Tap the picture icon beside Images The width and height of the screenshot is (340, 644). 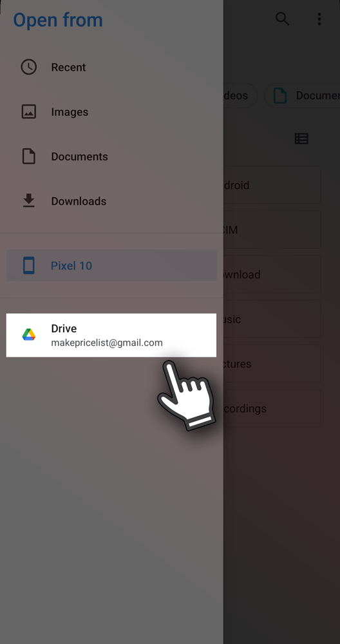coord(29,111)
